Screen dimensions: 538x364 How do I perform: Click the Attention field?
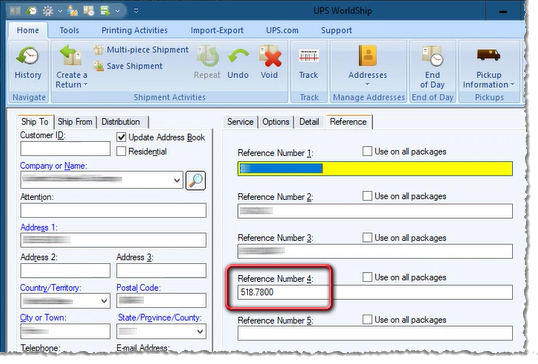(x=113, y=210)
